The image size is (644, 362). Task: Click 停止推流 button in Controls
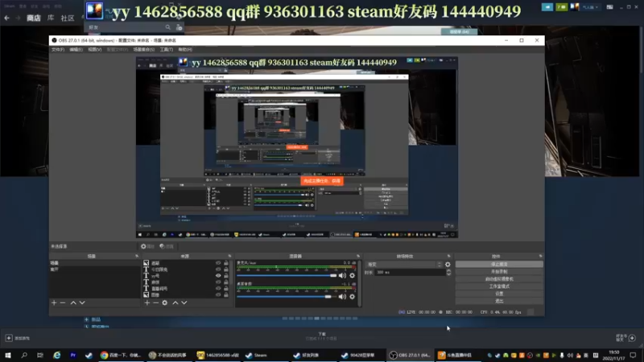(x=499, y=265)
